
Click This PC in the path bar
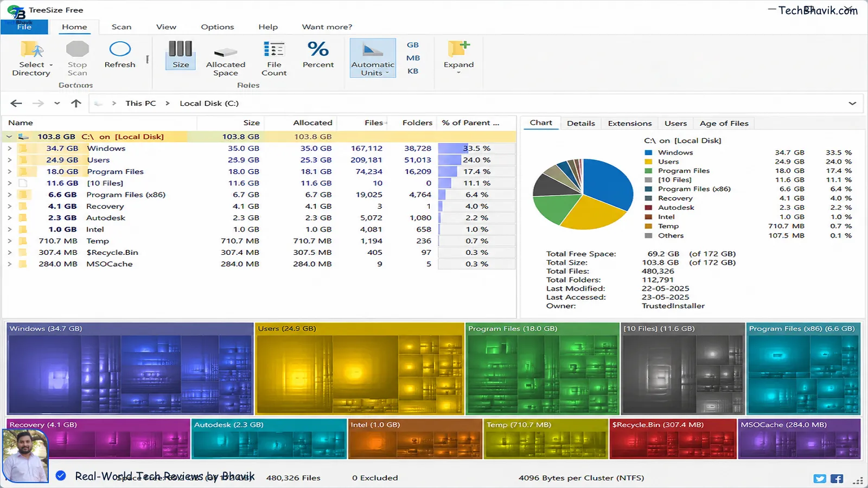pos(141,103)
